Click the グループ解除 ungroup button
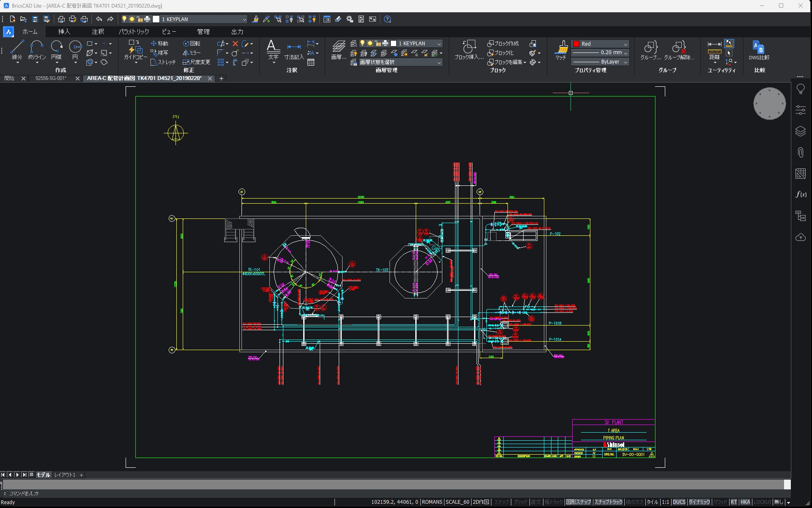Viewport: 812px width, 508px height. [x=679, y=50]
